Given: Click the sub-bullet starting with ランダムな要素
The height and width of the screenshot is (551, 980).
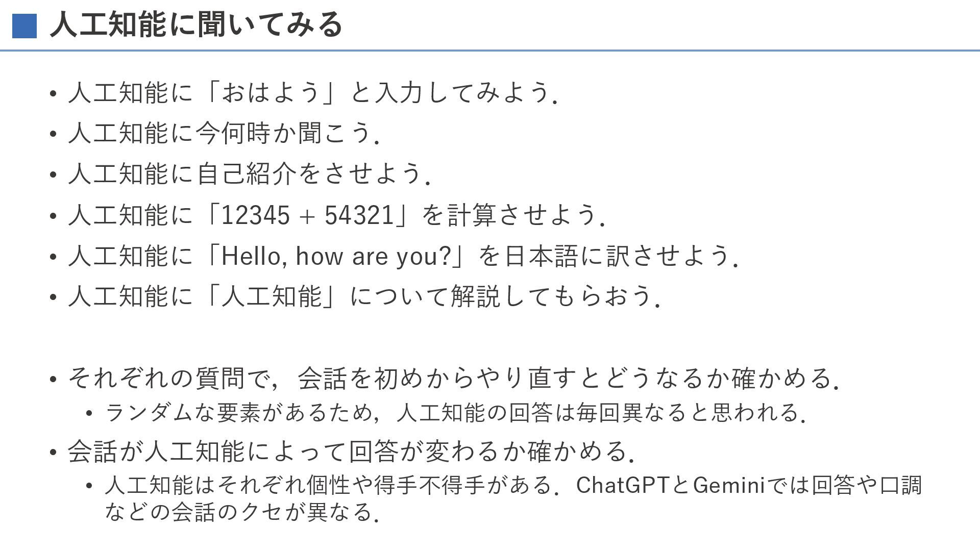Looking at the screenshot, I should [x=454, y=412].
